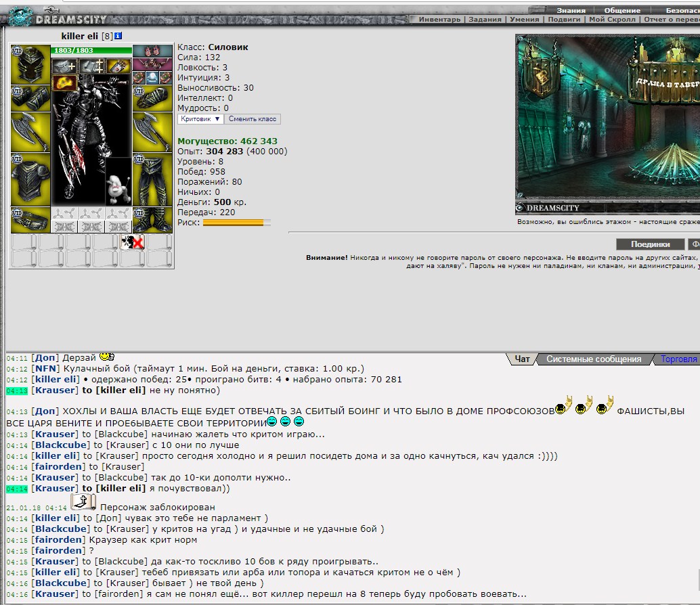Click the first empty scroll slot
Image resolution: width=700 pixels, height=605 pixels.
click(x=24, y=242)
